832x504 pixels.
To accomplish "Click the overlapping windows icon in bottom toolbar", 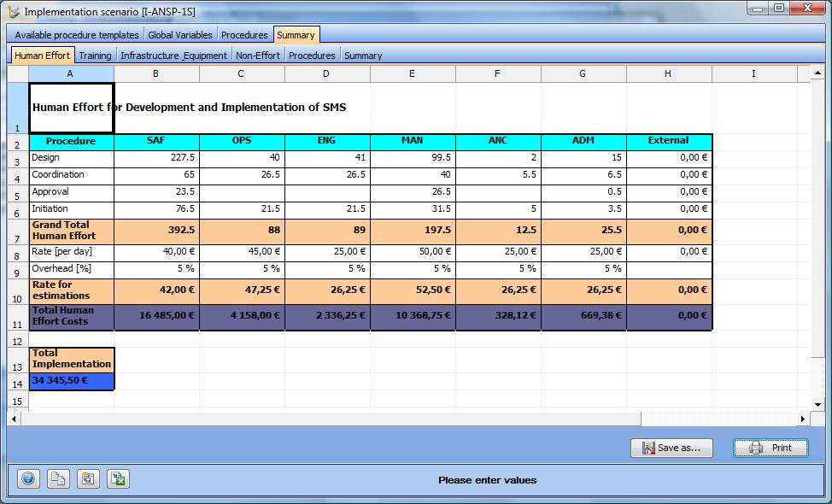I will [x=88, y=479].
